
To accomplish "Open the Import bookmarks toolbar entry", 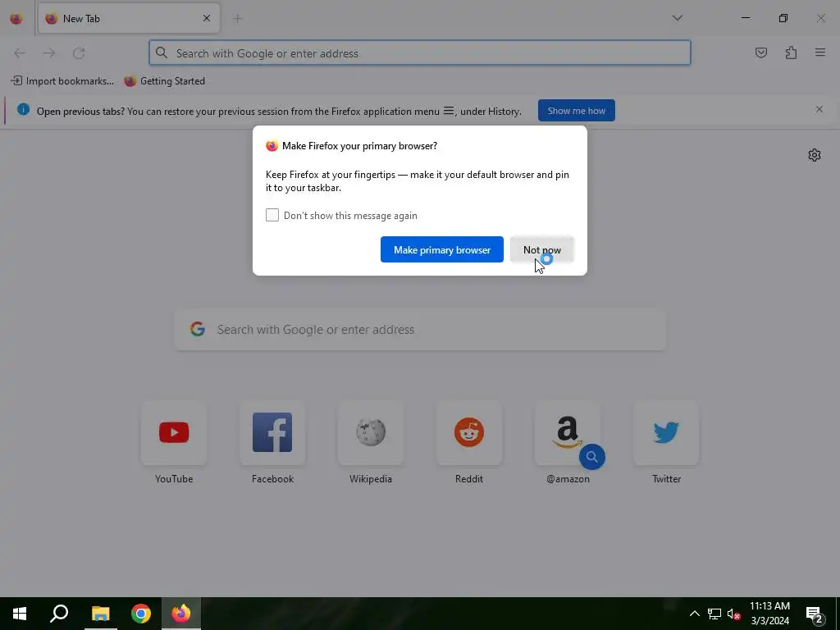I will pos(62,81).
